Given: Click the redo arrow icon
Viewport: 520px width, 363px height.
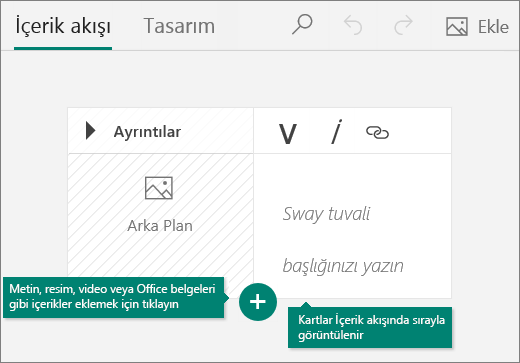Looking at the screenshot, I should pyautogui.click(x=403, y=25).
